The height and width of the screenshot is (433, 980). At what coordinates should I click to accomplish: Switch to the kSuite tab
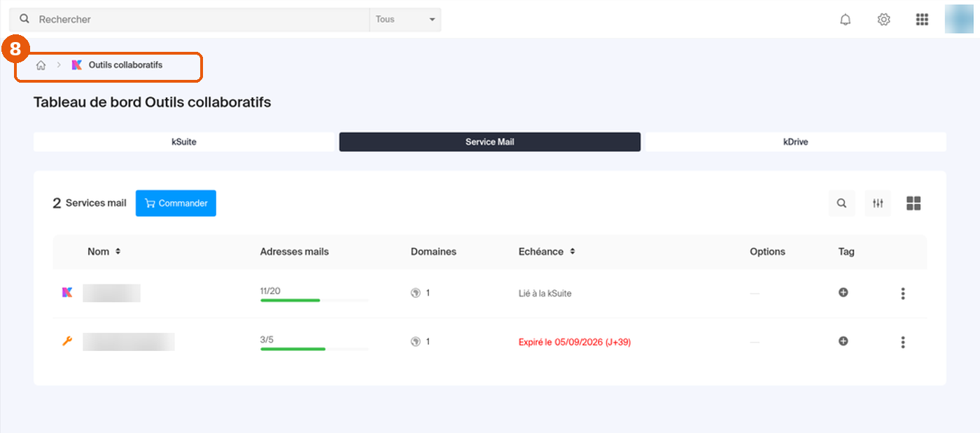coord(184,142)
